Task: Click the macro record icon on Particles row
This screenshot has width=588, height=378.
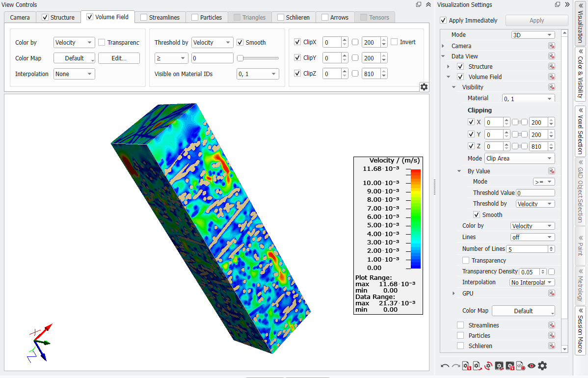Action: click(x=552, y=336)
